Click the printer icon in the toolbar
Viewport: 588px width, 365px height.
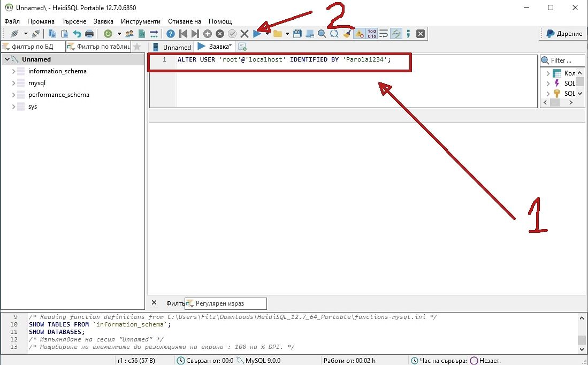coord(89,34)
